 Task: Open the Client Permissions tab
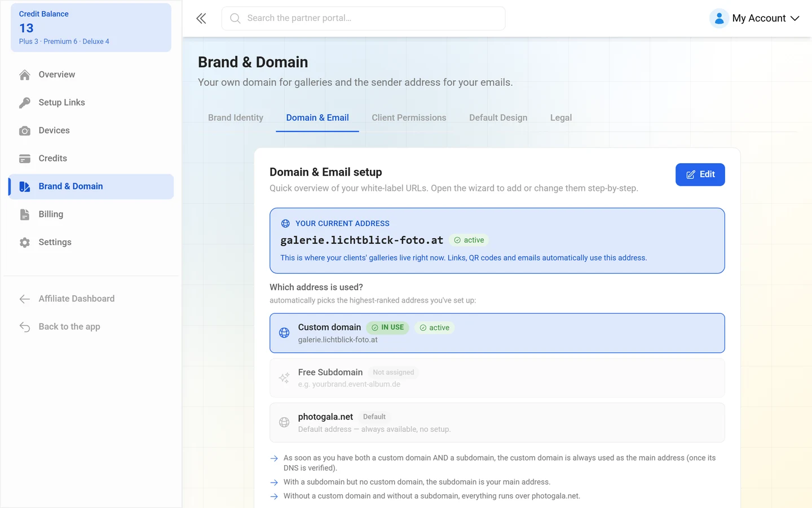pos(409,117)
